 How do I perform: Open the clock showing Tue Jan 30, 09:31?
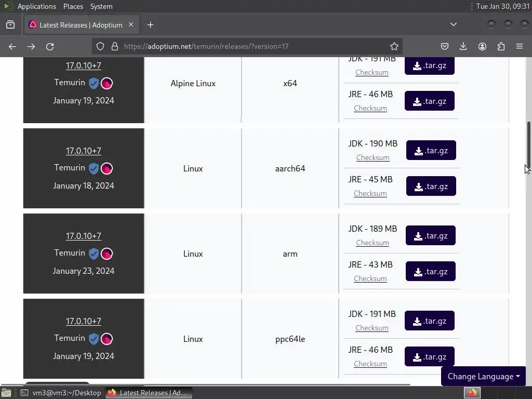[x=502, y=6]
